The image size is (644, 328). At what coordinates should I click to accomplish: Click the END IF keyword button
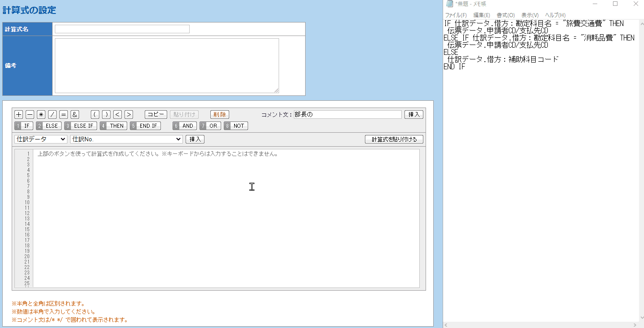click(145, 126)
